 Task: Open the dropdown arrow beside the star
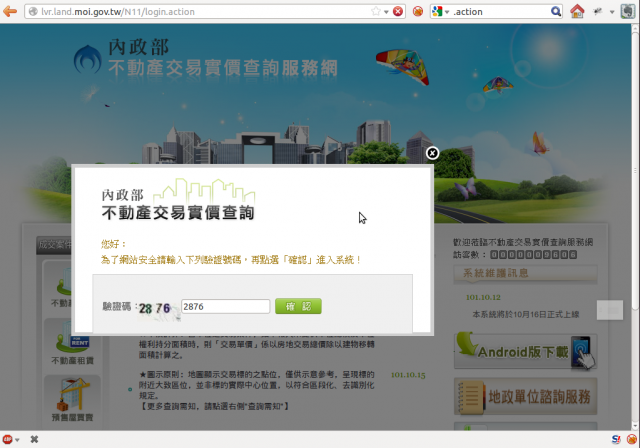(386, 12)
